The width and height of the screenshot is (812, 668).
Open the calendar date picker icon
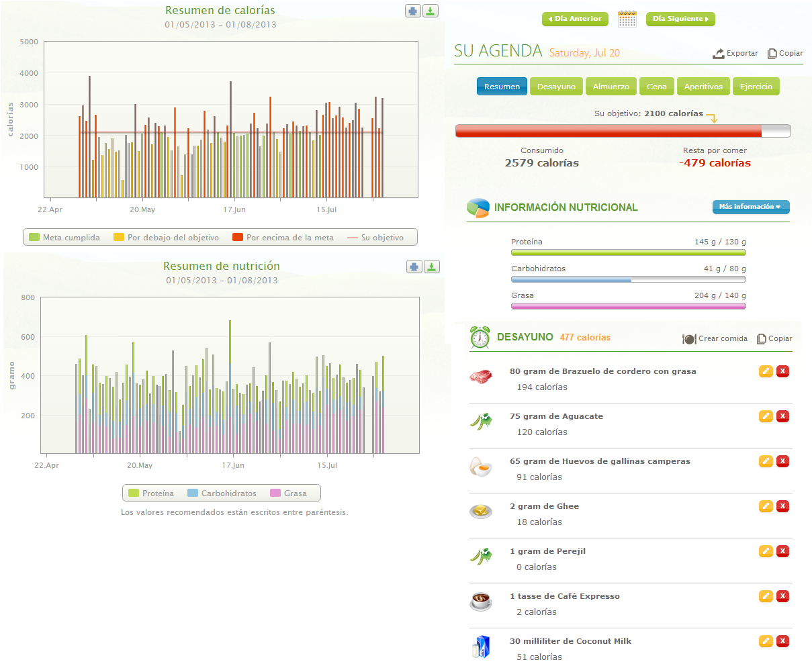tap(627, 19)
